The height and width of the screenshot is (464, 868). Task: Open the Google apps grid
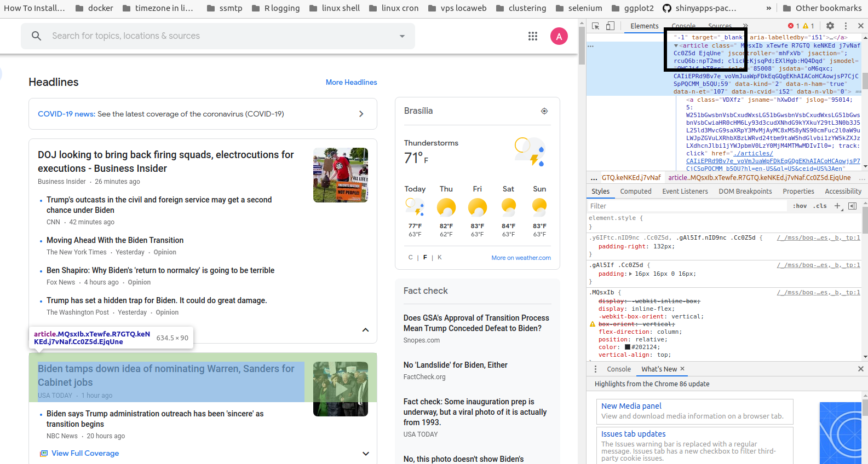(533, 36)
